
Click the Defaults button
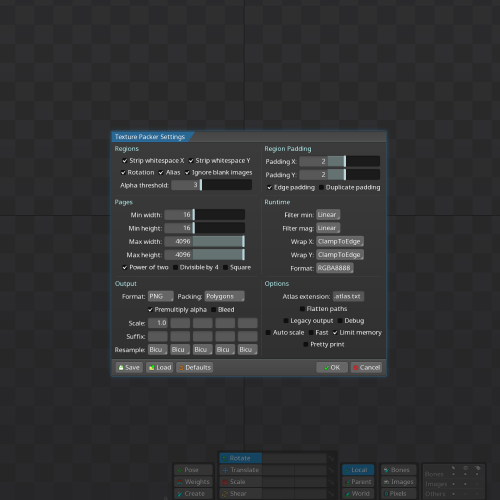tap(195, 368)
